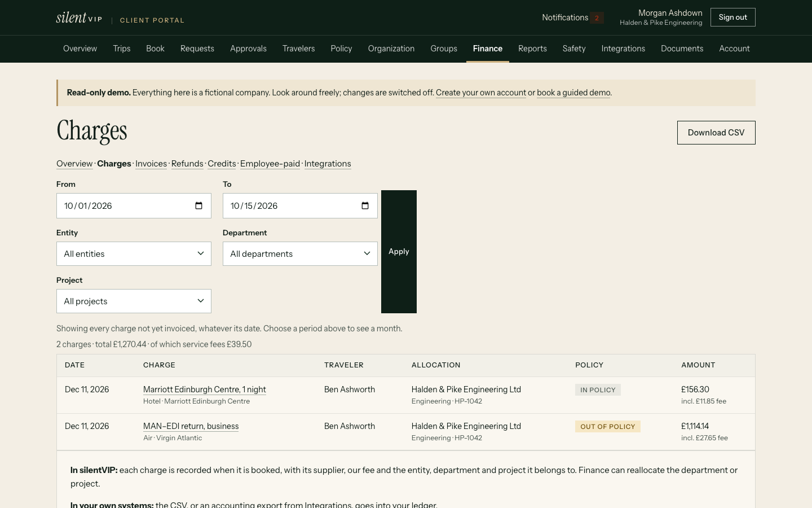Open the Book tab
The width and height of the screenshot is (812, 508).
click(x=155, y=49)
